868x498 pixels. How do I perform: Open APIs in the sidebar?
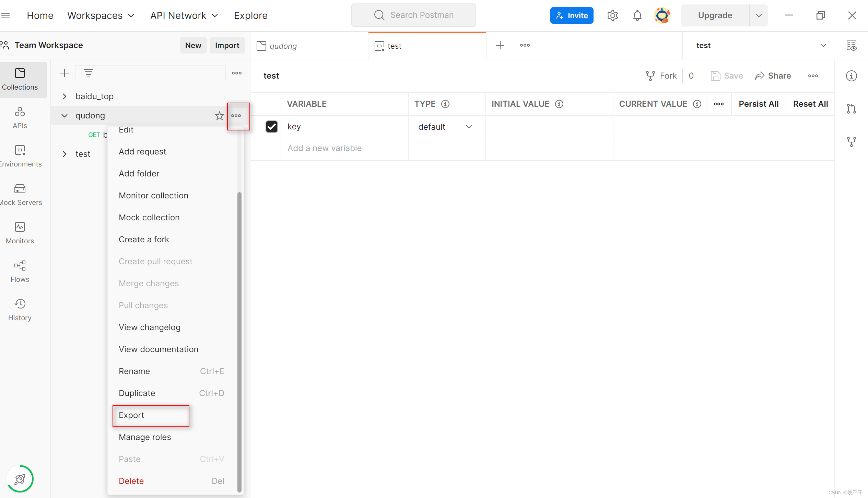click(x=20, y=118)
